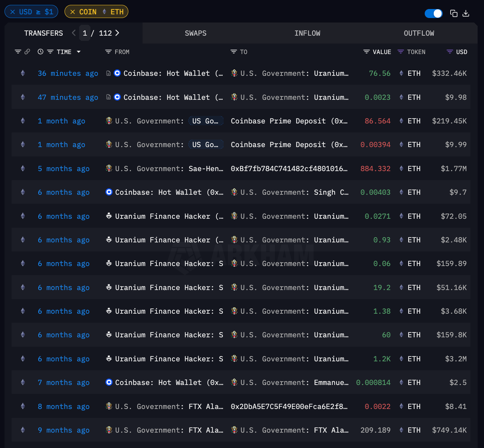The width and height of the screenshot is (484, 448).
Task: Click Coinbase logo in $2.5 row
Action: click(x=109, y=382)
